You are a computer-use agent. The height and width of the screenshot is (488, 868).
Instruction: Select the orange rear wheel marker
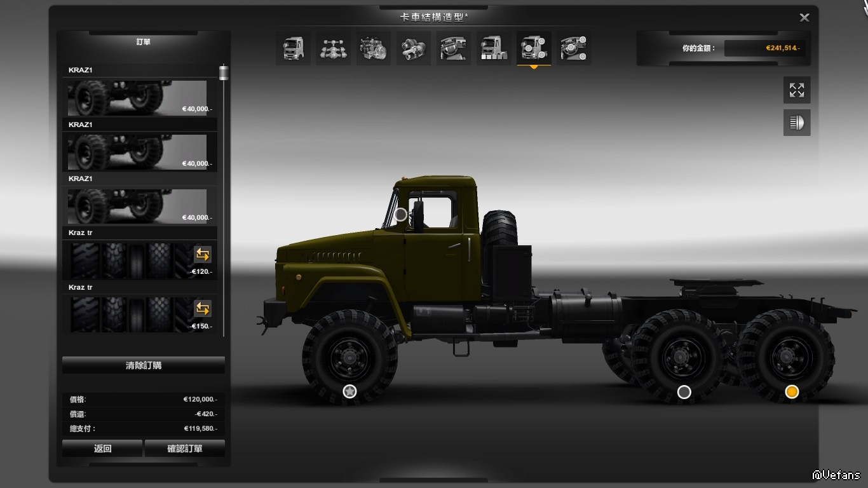[792, 392]
